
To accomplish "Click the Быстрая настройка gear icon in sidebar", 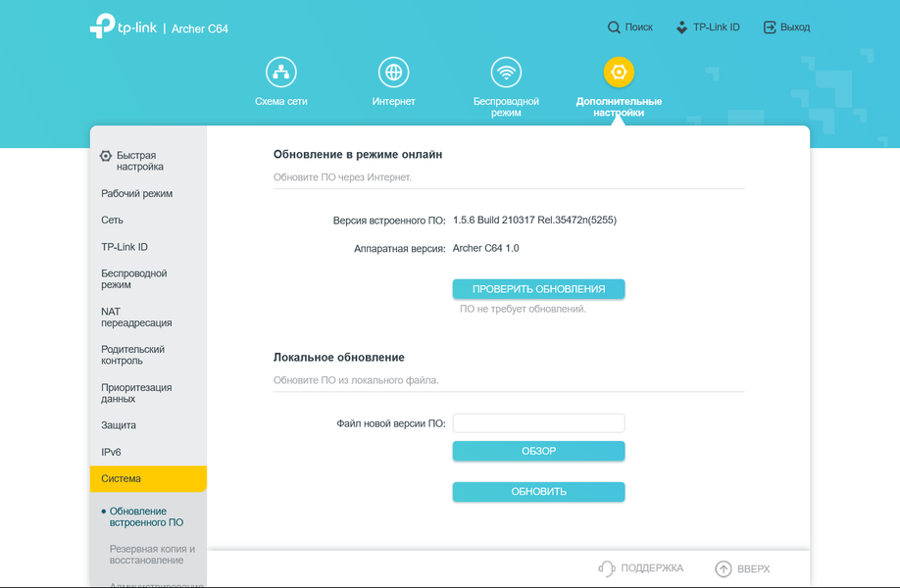I will click(x=106, y=156).
